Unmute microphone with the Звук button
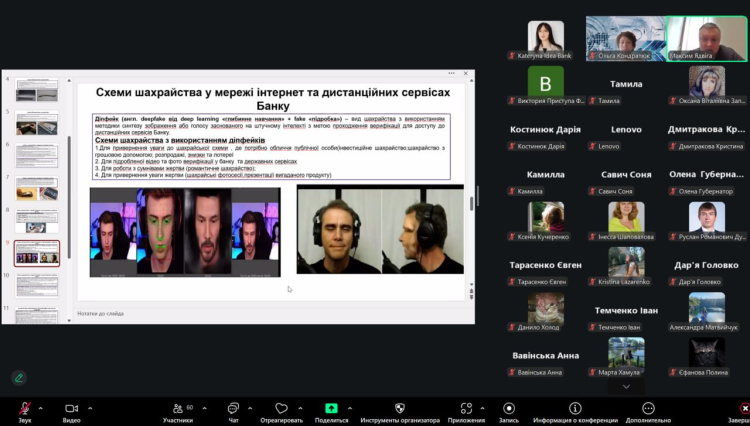This screenshot has height=426, width=750. click(x=24, y=409)
